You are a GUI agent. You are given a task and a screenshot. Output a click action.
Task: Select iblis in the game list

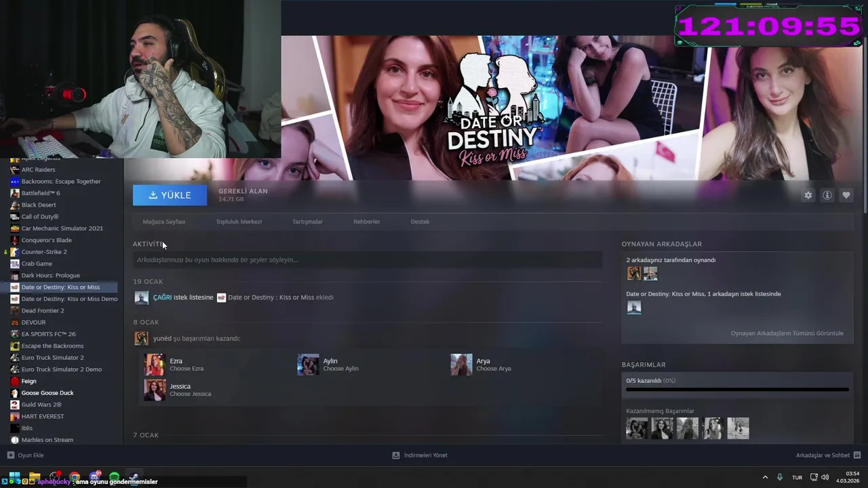26,428
